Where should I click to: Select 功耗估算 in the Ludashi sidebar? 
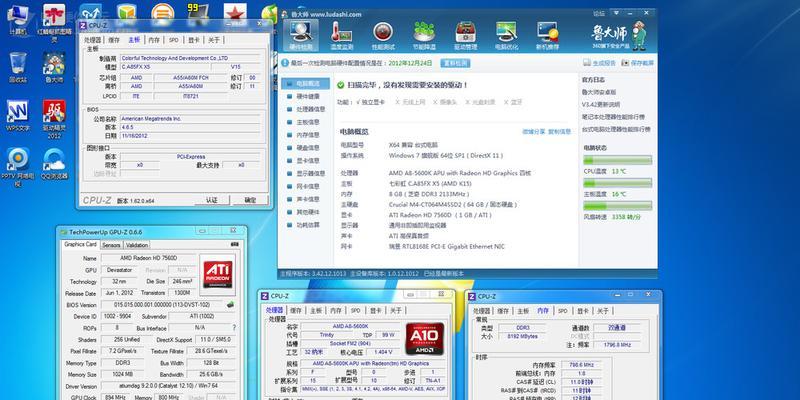coord(304,224)
